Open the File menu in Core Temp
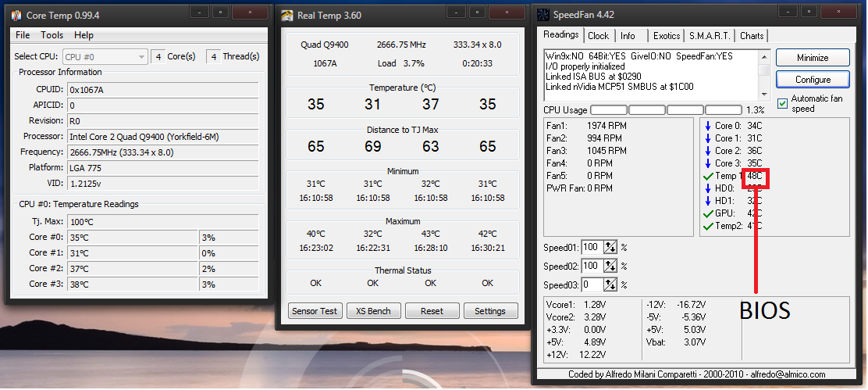 (23, 35)
